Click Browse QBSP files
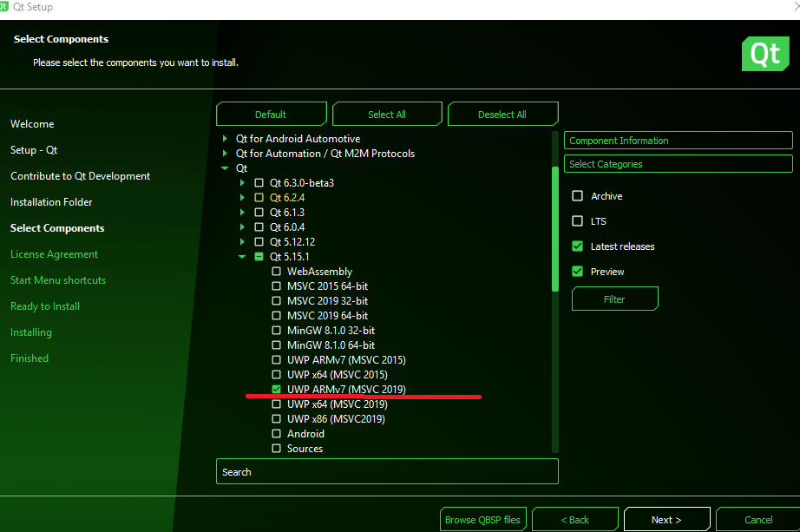800x532 pixels. 482,519
